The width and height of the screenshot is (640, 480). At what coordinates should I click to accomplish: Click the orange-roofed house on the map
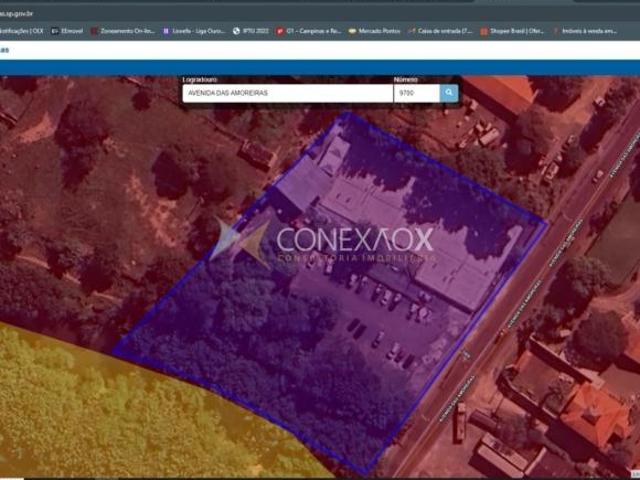594,414
